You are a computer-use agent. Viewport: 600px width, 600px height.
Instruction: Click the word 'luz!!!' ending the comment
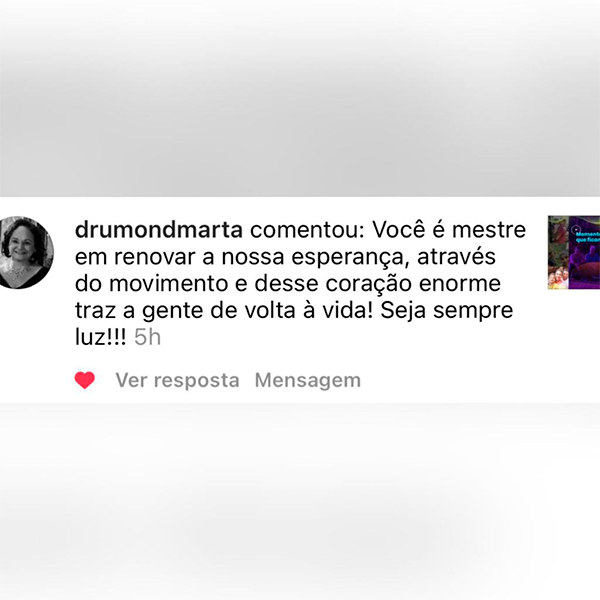pos(100,337)
